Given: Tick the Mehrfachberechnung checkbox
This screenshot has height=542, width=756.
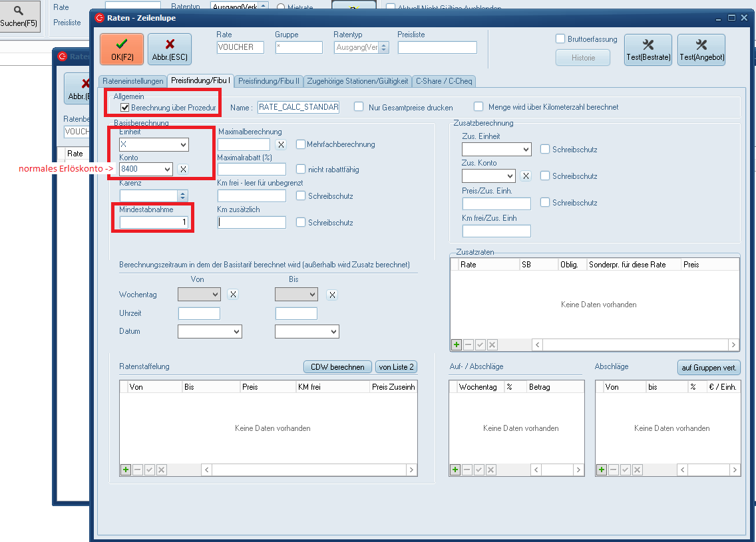Looking at the screenshot, I should 301,144.
